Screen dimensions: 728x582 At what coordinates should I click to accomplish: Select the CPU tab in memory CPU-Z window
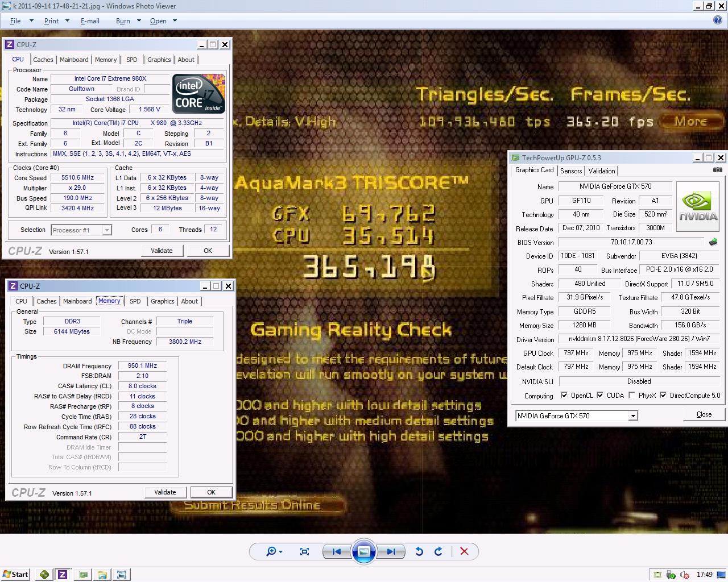[21, 301]
